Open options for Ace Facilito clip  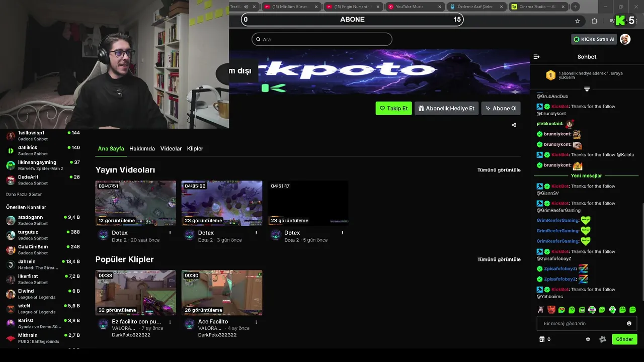point(256,322)
